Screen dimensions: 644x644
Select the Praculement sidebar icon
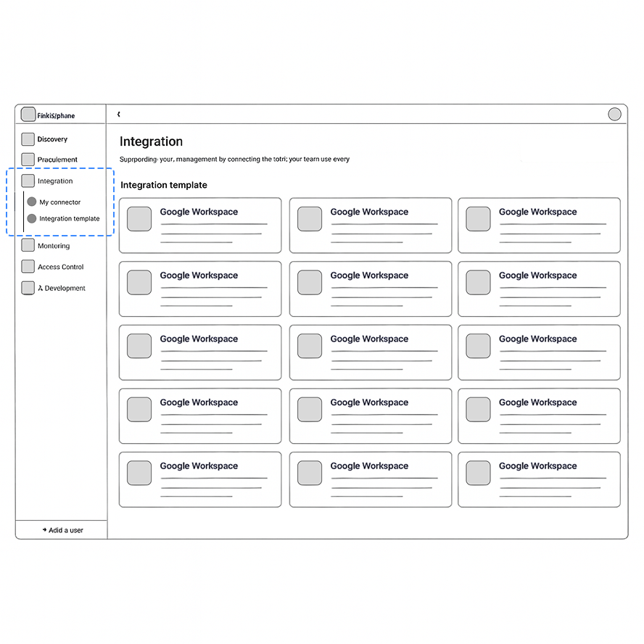tap(28, 160)
